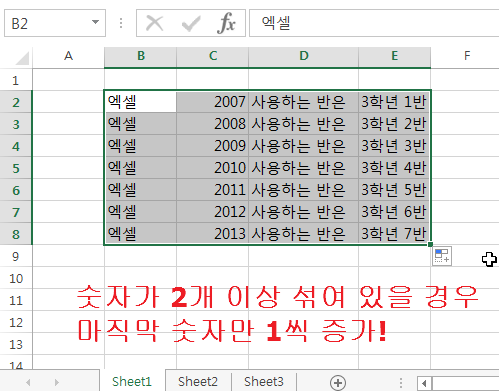This screenshot has width=499, height=391.
Task: Click the Cancel (X) formula bar icon
Action: coord(155,24)
